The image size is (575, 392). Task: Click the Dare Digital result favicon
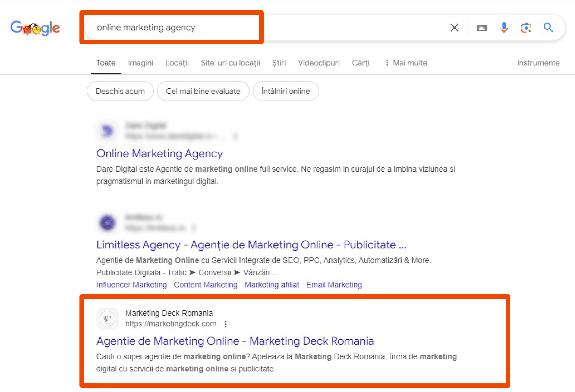click(x=107, y=131)
